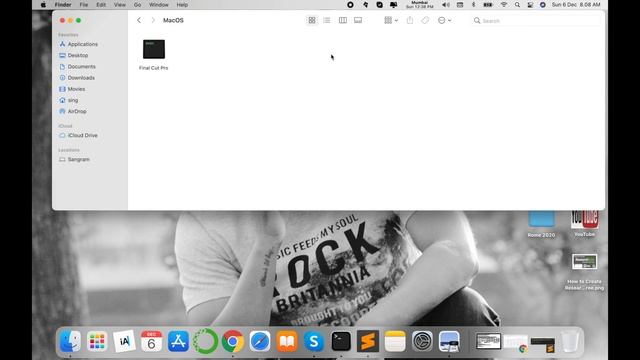Switch Finder to icon view
640x360 pixels.
pos(312,20)
